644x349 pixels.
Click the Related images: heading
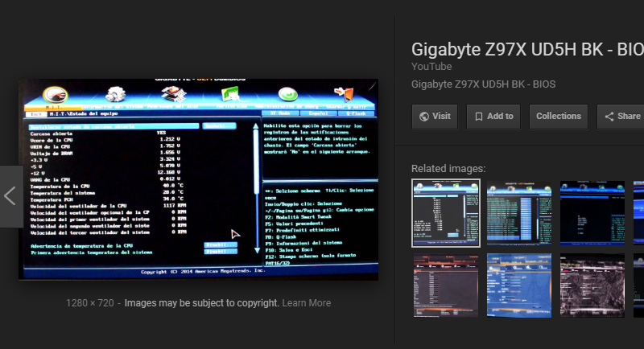tap(448, 169)
